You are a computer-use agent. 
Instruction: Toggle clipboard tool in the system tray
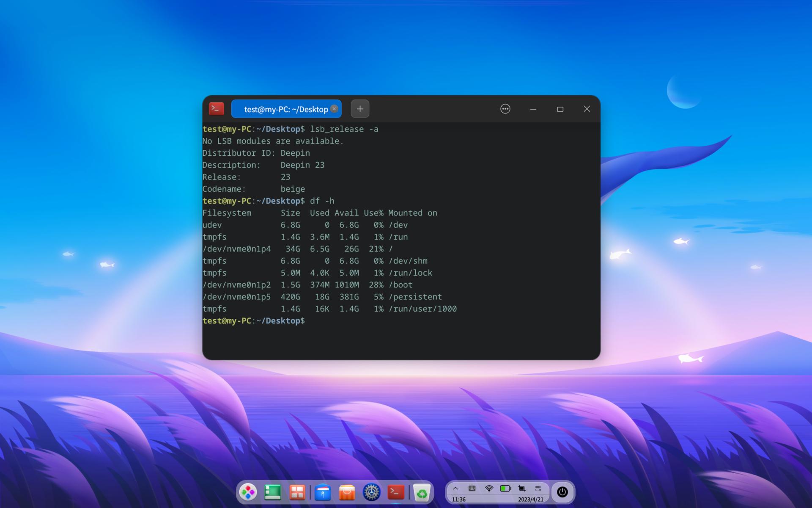click(538, 488)
